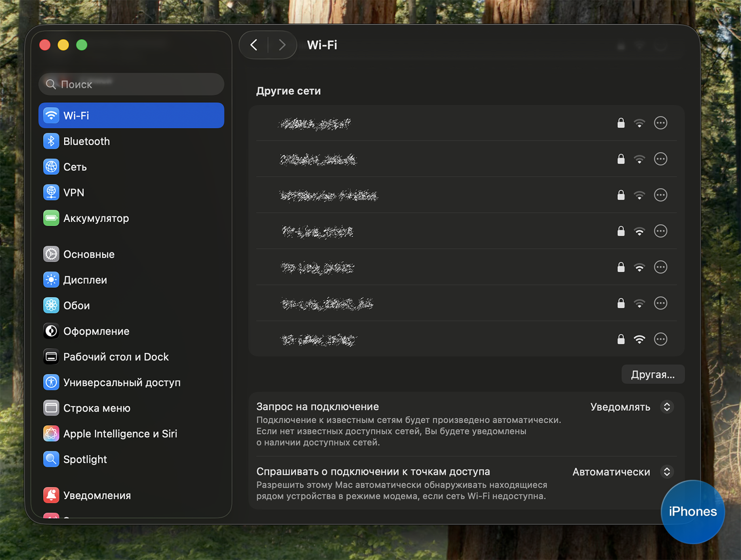The width and height of the screenshot is (741, 560).
Task: Click more options for first network
Action: 660,123
